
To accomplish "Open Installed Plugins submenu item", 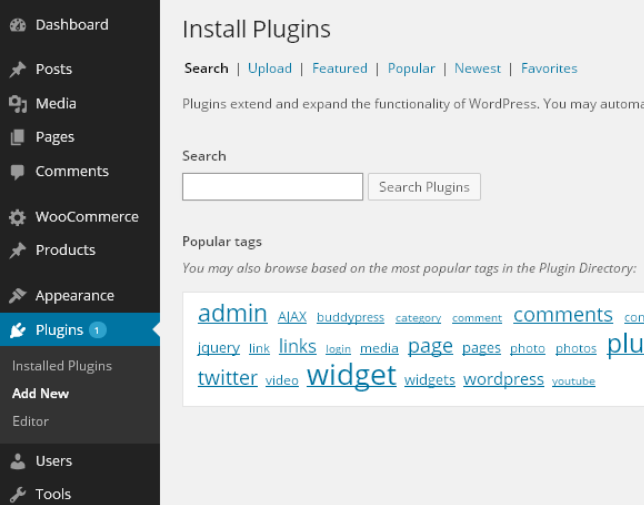I will [x=62, y=366].
